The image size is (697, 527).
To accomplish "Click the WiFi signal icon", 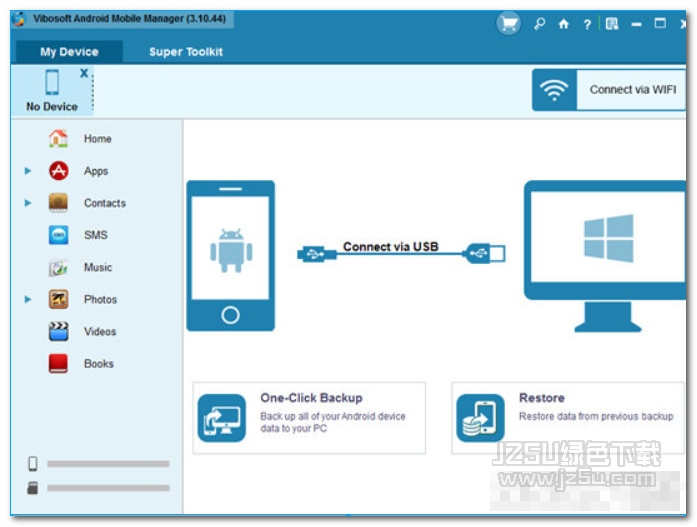I will pyautogui.click(x=554, y=90).
